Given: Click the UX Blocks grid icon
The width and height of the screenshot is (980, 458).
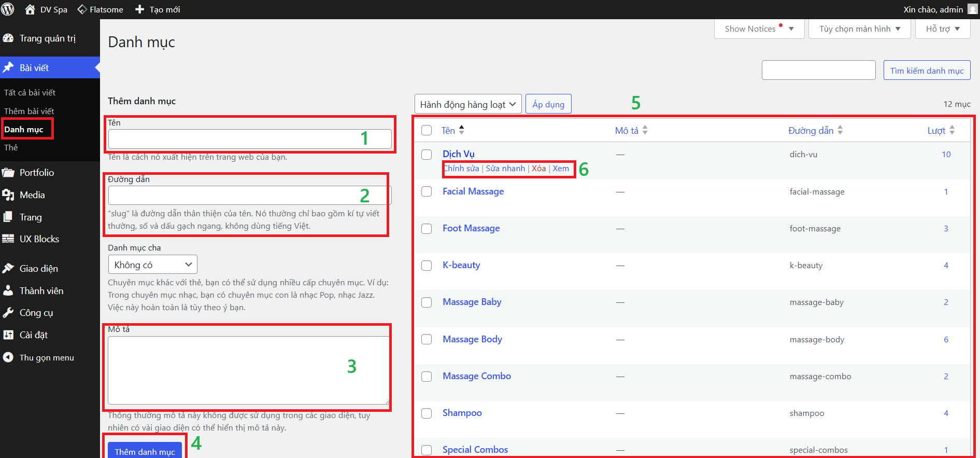Looking at the screenshot, I should click(x=8, y=239).
